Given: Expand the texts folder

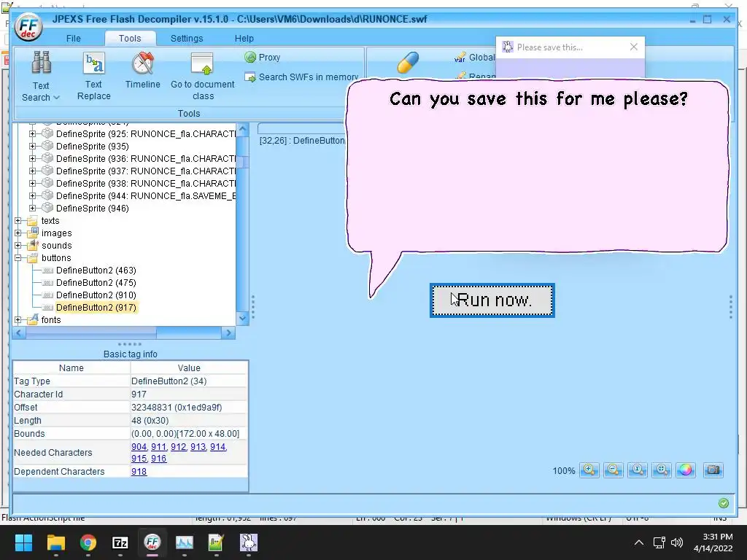Looking at the screenshot, I should (18, 220).
